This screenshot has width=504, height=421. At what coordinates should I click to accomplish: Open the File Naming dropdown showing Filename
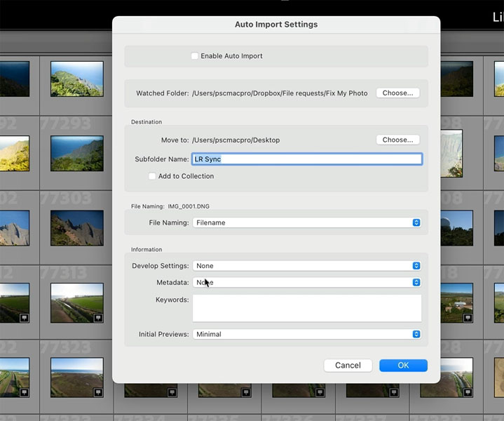pyautogui.click(x=306, y=222)
